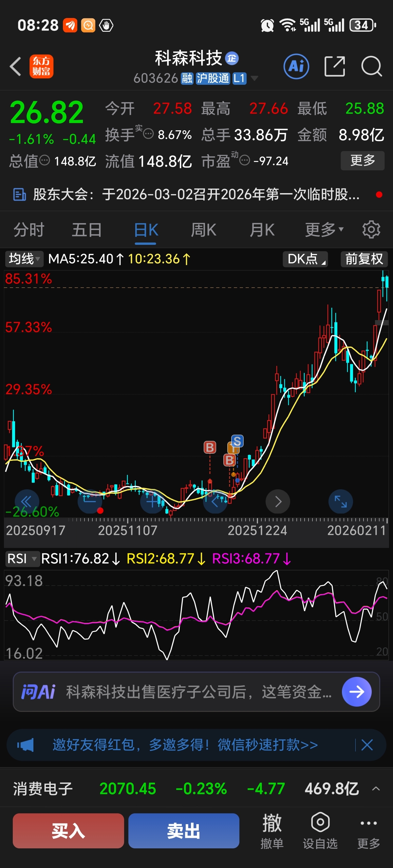
Task: Tap 金额 8.98亿 turnover value
Action: [x=340, y=135]
